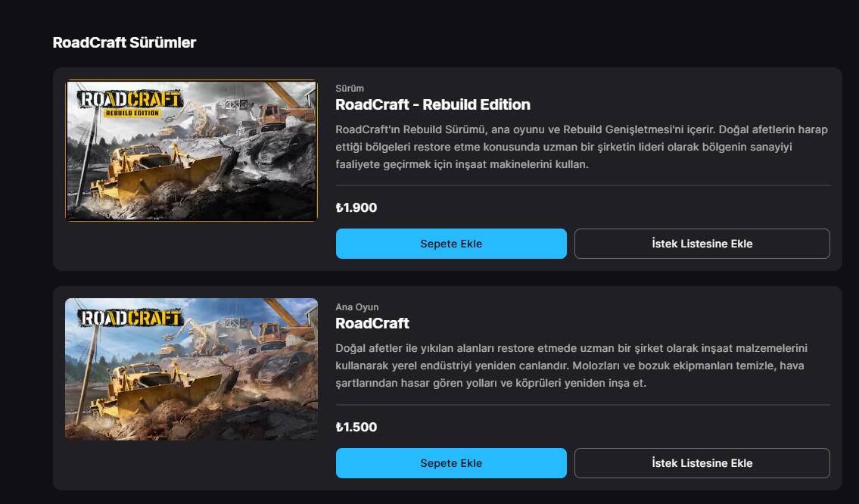The width and height of the screenshot is (859, 504).
Task: Click the "RoadCraft Sürümler" section heading
Action: tap(124, 42)
